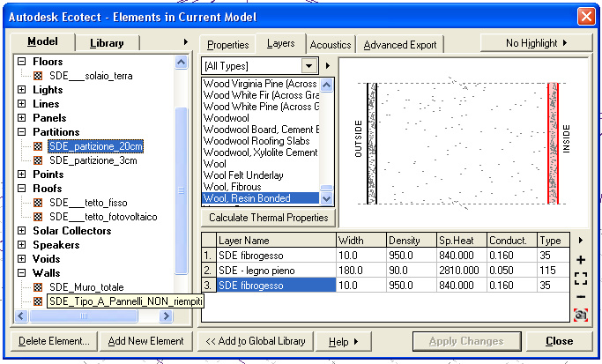Click the material icon beside SDE_partizione_20cm
The width and height of the screenshot is (602, 364).
click(x=38, y=146)
